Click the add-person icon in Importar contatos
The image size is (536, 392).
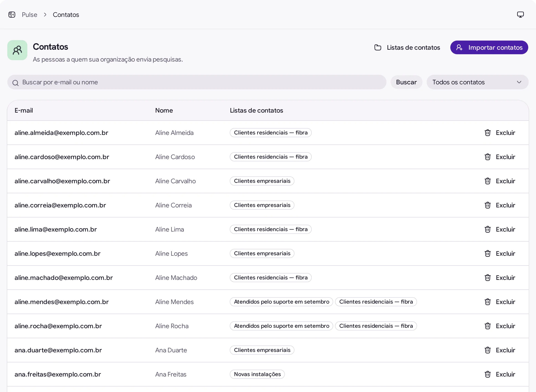click(459, 47)
